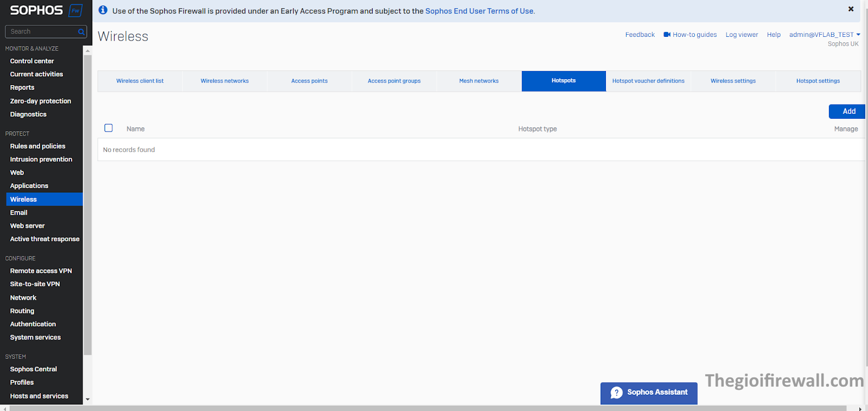
Task: Select the Hotspots tab
Action: (564, 81)
